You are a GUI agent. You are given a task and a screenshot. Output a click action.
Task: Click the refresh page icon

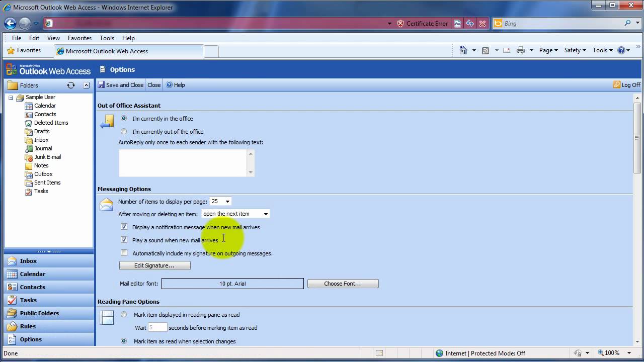pos(470,23)
